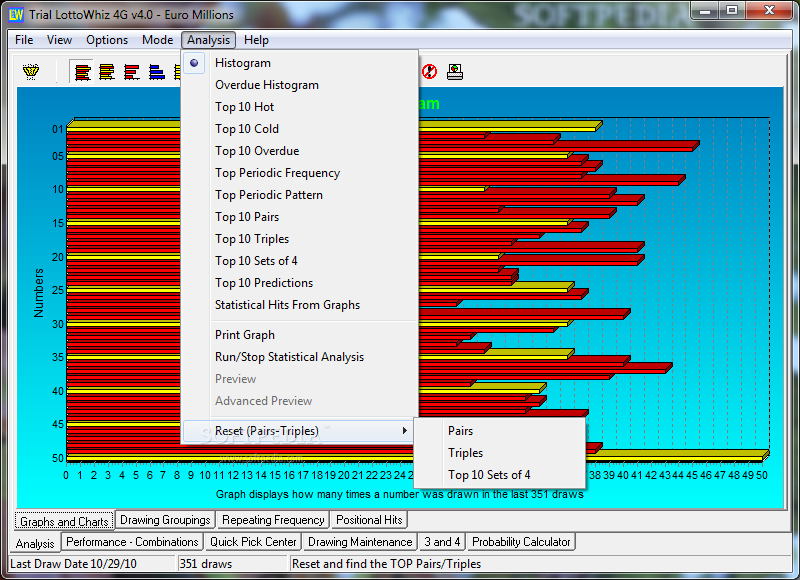Switch to Repeating Frequency tab
The height and width of the screenshot is (580, 800).
tap(273, 520)
